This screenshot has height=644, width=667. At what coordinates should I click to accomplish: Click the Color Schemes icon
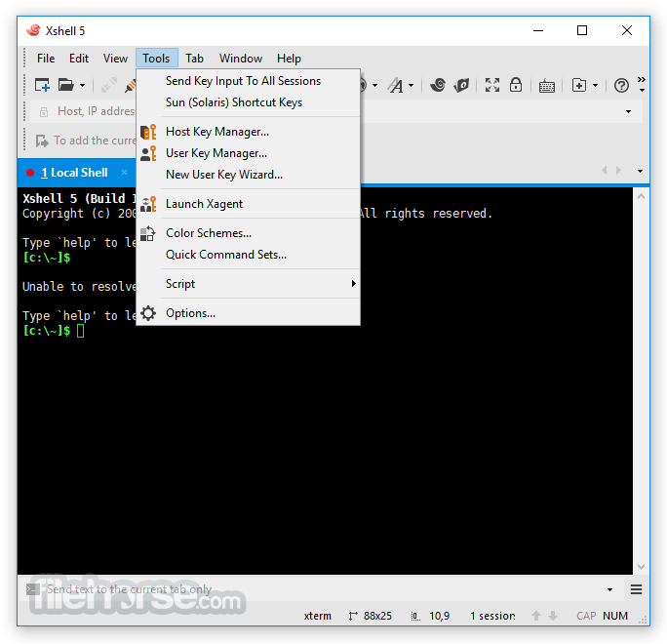pyautogui.click(x=148, y=233)
